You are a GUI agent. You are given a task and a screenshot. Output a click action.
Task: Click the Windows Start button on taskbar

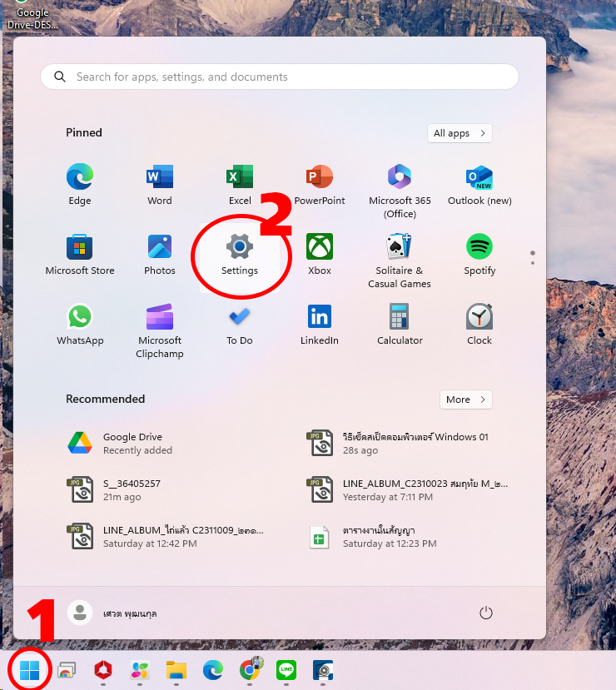pyautogui.click(x=30, y=670)
